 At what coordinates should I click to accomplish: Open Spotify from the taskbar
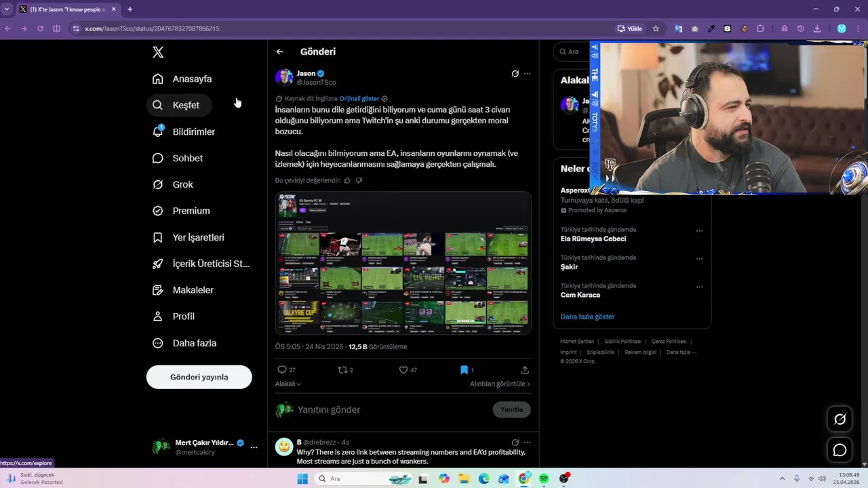point(544,479)
